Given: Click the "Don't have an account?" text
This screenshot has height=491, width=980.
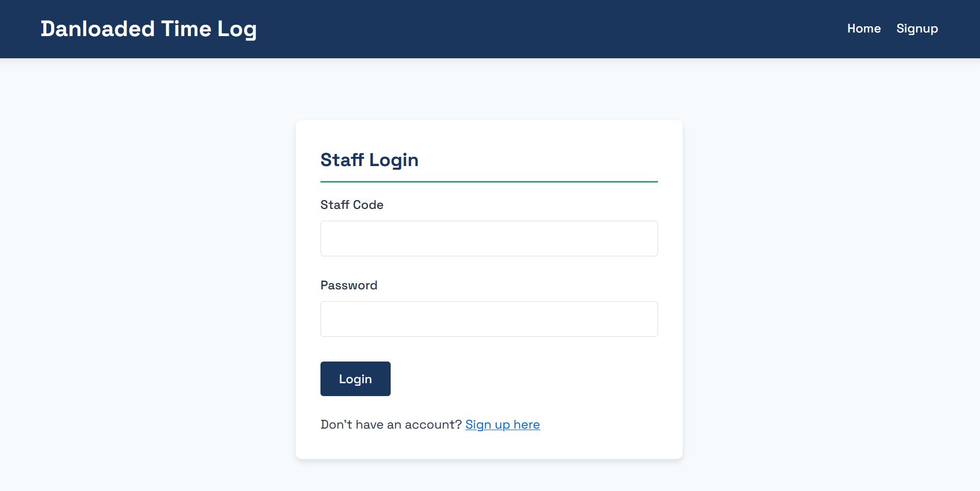Looking at the screenshot, I should 391,424.
